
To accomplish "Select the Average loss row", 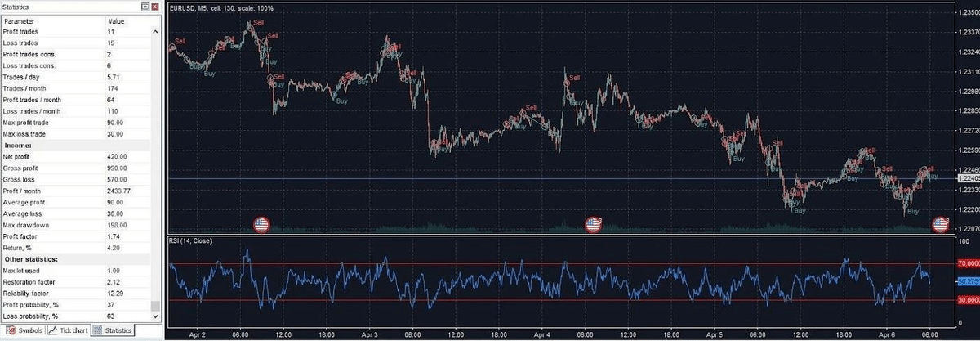I will tap(76, 213).
